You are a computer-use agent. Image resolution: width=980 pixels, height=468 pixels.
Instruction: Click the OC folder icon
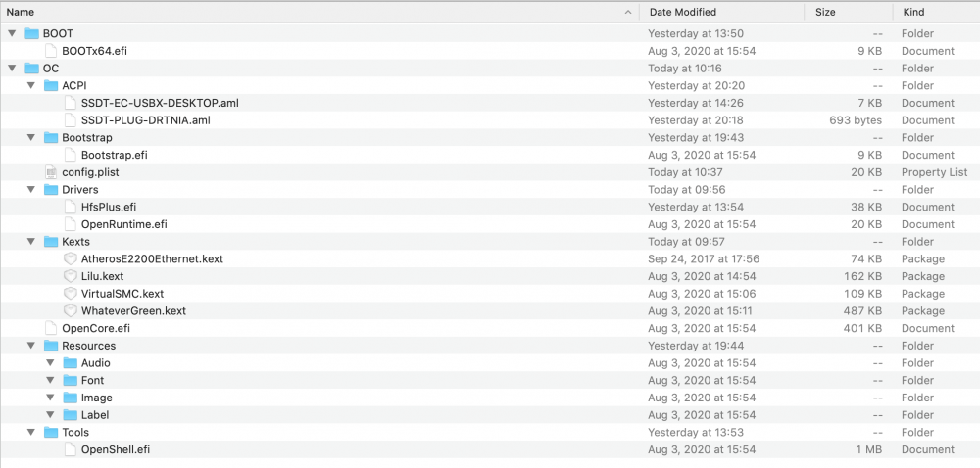32,69
